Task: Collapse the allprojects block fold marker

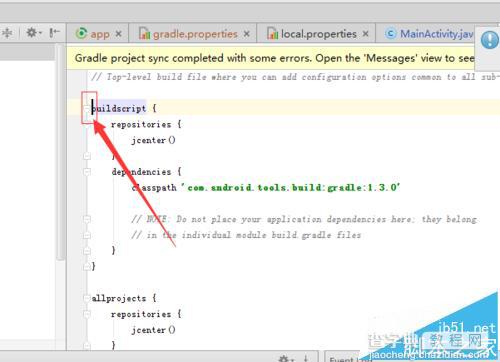Action: 87,298
